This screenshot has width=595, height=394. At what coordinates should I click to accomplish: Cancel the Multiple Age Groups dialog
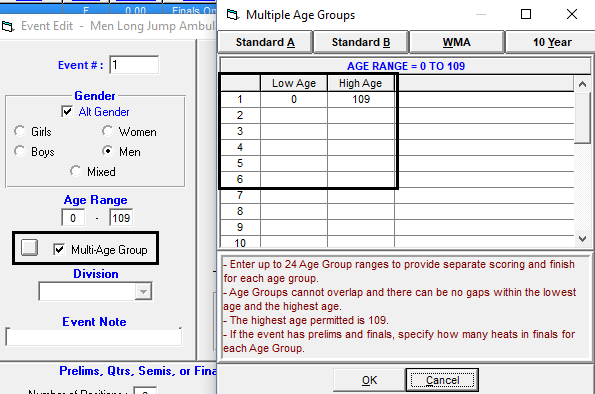click(442, 380)
